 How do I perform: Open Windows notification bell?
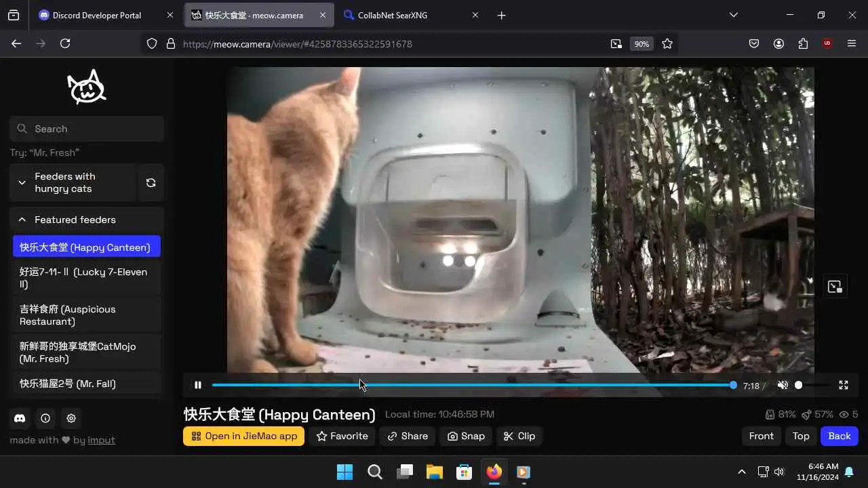(850, 472)
